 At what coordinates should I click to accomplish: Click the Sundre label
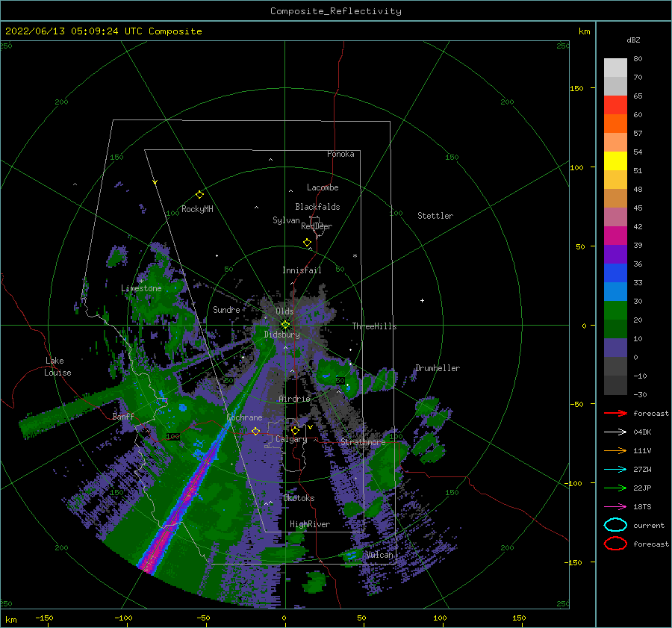pyautogui.click(x=227, y=309)
